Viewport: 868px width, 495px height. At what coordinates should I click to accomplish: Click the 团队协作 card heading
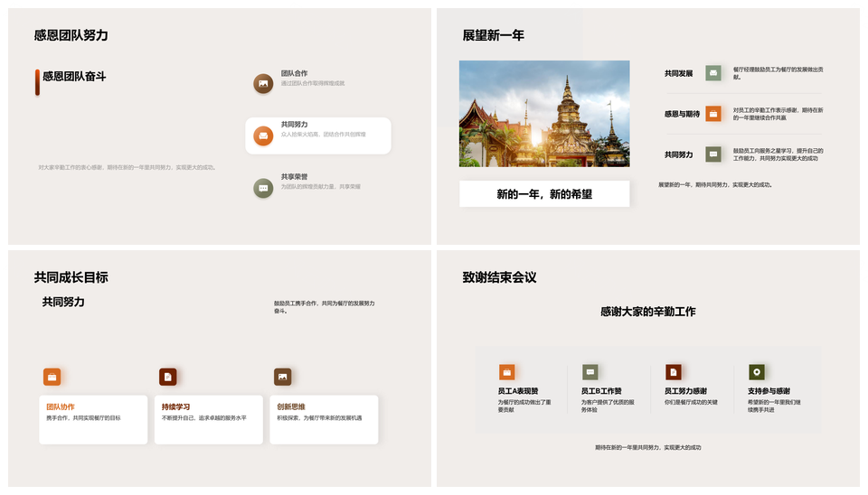point(61,406)
